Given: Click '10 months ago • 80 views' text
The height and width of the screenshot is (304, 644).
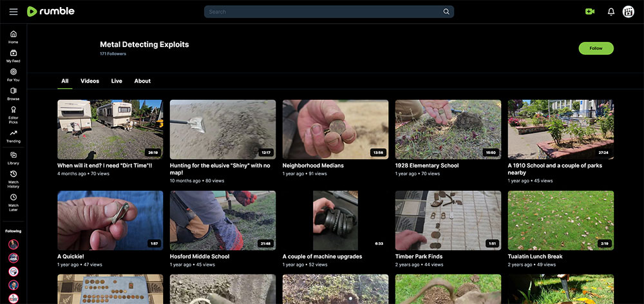Looking at the screenshot, I should (x=197, y=181).
